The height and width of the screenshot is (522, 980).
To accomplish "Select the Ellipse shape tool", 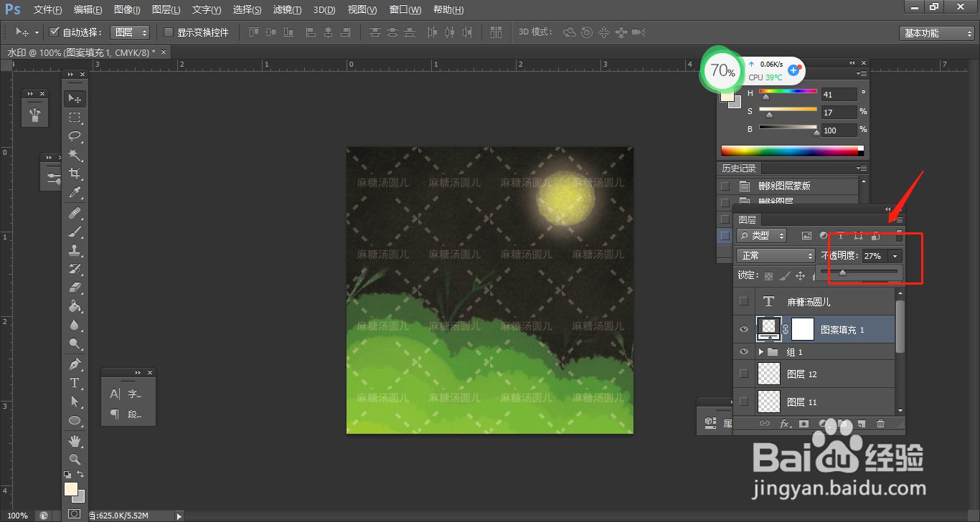I will [x=75, y=420].
